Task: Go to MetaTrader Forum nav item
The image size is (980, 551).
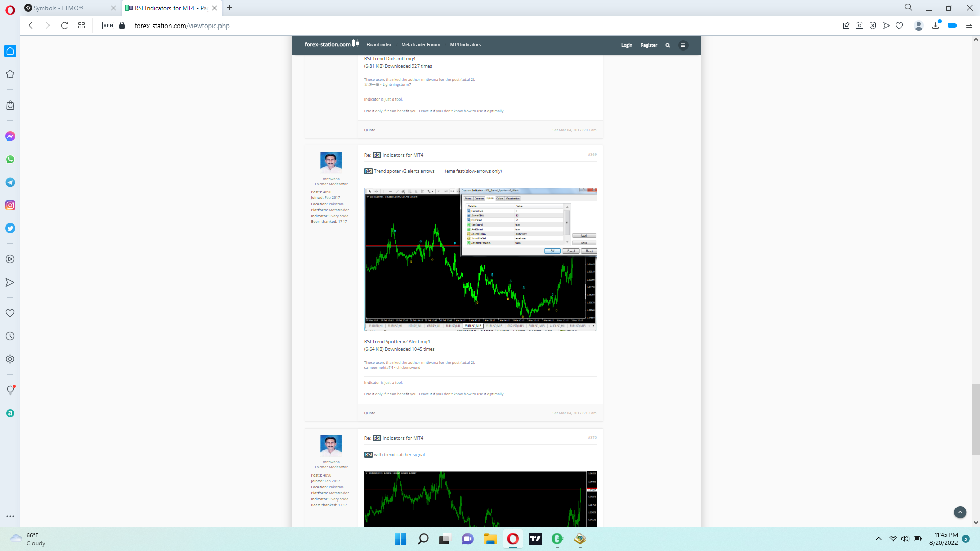Action: [421, 45]
